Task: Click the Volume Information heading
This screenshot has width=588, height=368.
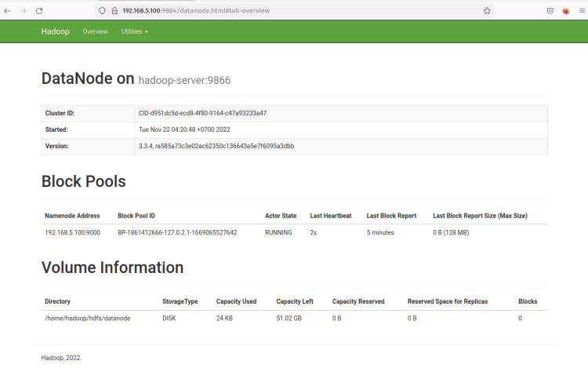Action: pos(112,268)
